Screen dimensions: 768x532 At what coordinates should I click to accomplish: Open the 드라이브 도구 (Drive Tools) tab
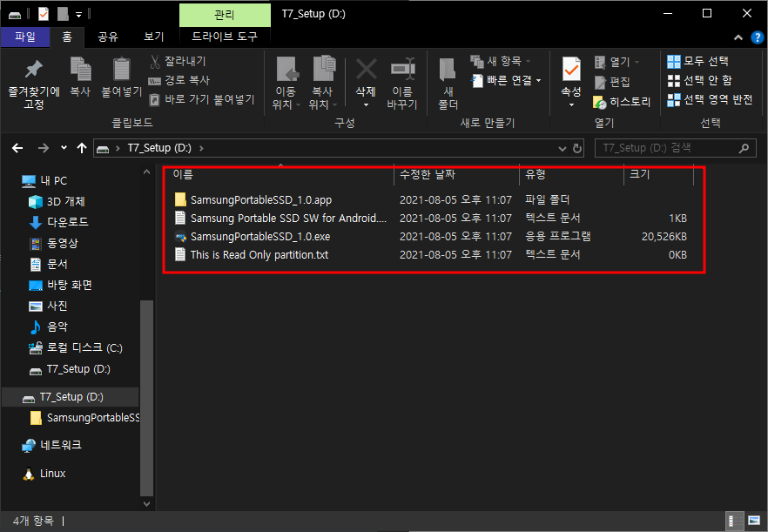pos(225,37)
